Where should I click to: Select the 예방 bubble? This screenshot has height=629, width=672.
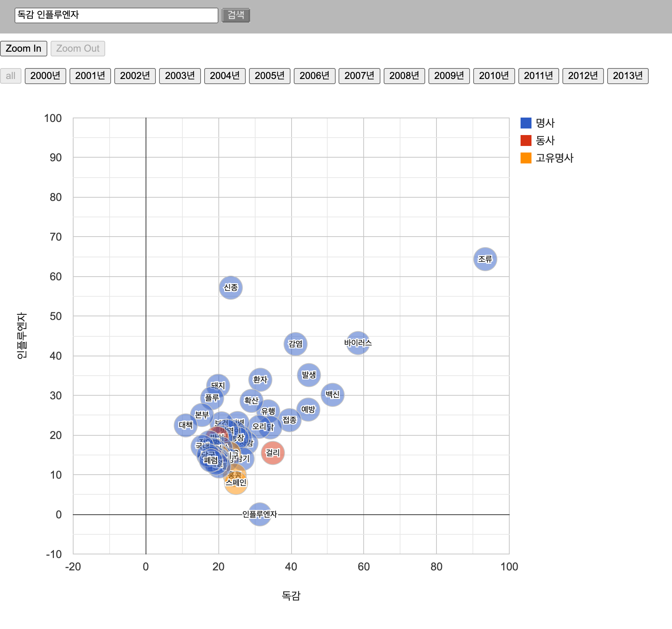click(x=308, y=410)
